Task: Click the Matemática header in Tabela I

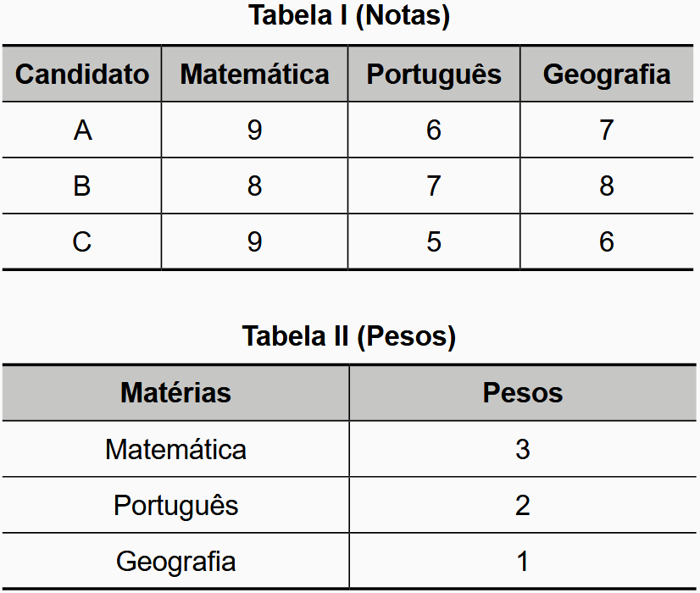Action: tap(254, 74)
